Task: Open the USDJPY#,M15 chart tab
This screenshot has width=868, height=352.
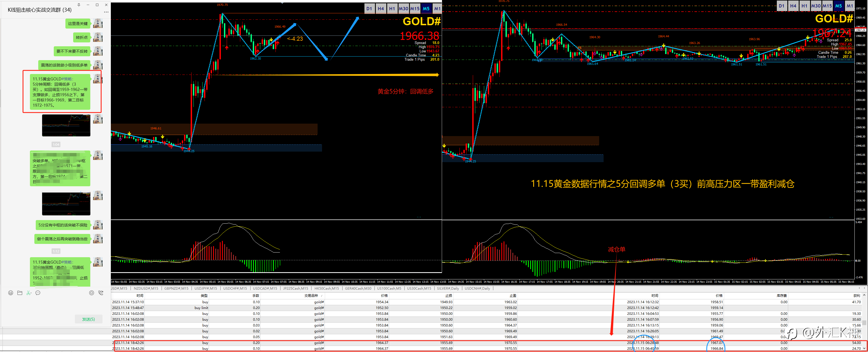Action: pyautogui.click(x=206, y=288)
